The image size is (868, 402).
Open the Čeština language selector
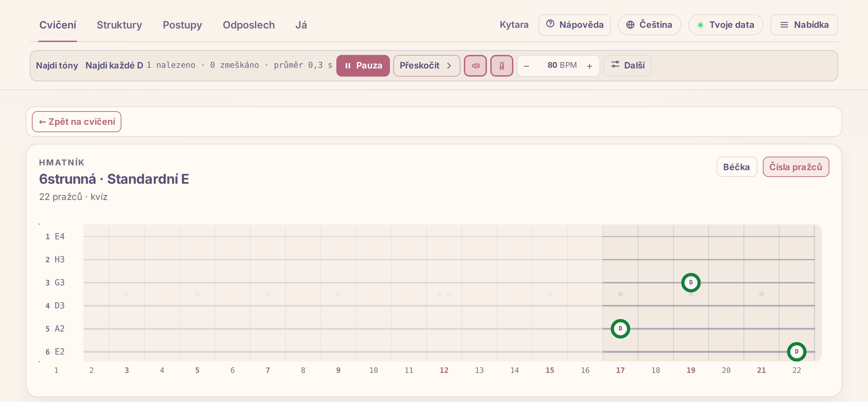coord(649,25)
